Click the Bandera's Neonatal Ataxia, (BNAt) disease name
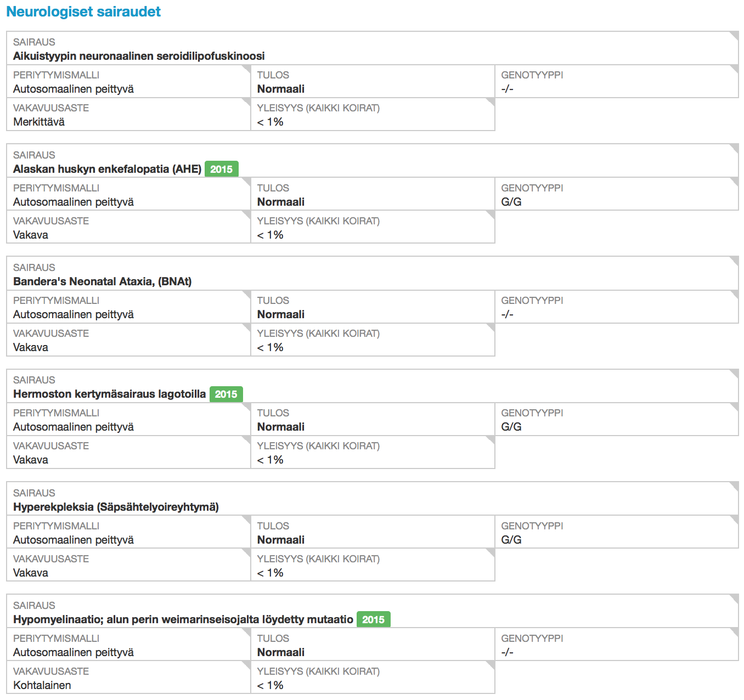This screenshot has height=700, width=744. tap(102, 281)
